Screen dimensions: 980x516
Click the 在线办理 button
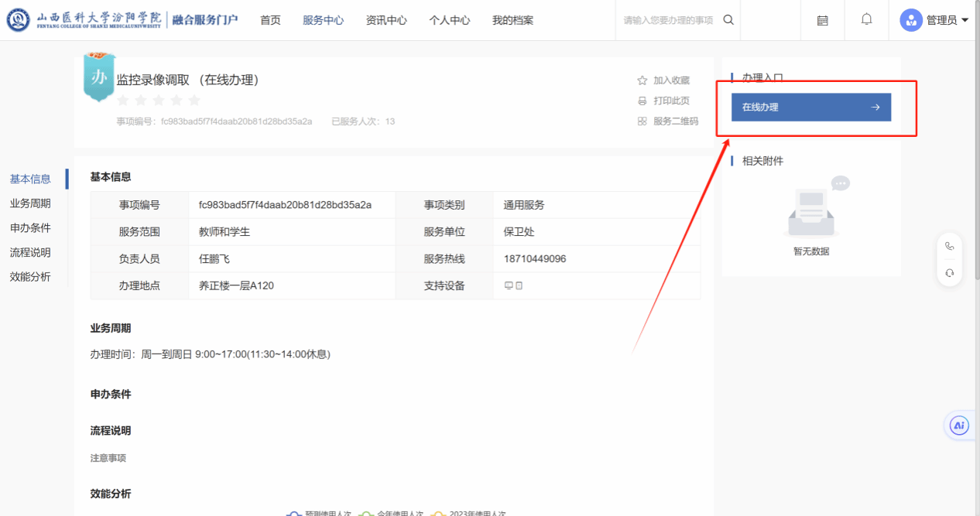click(810, 108)
